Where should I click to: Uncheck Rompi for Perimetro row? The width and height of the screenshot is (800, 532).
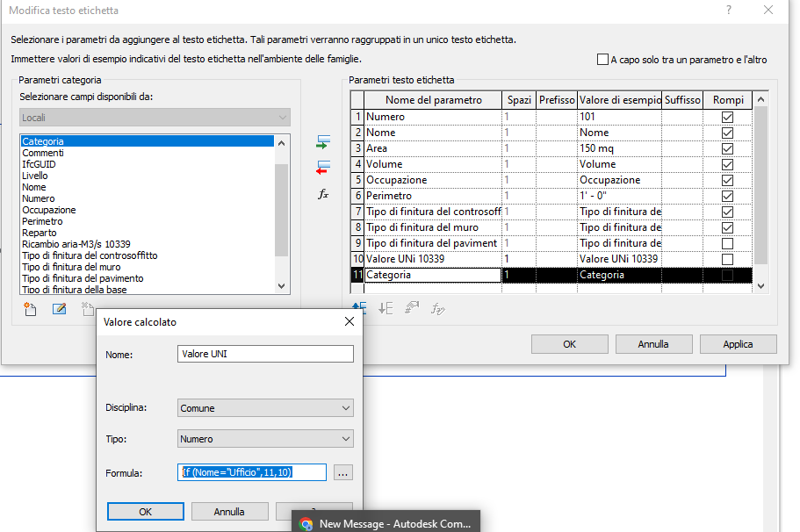tap(727, 196)
